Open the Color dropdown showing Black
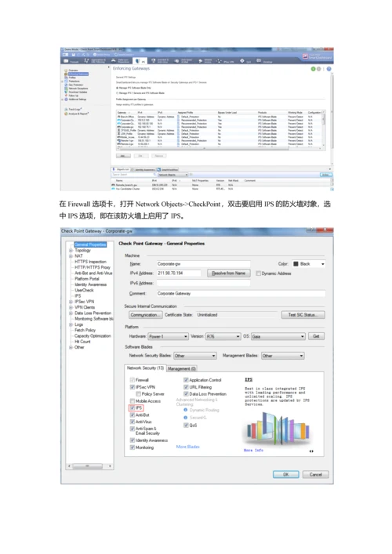Screen dimensions: 392x554 point(309,264)
